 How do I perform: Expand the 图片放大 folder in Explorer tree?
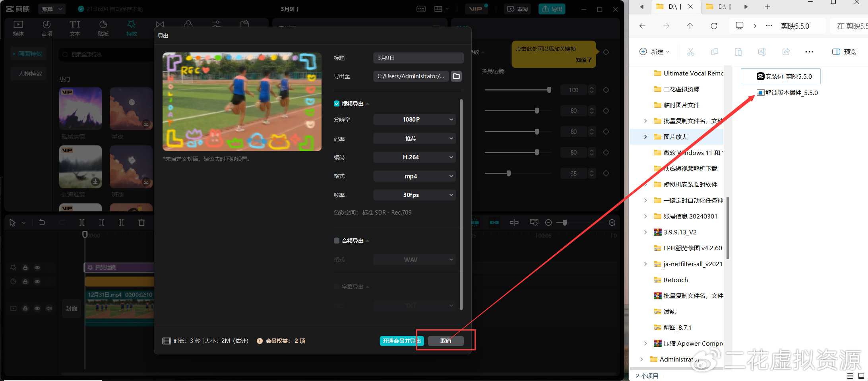(x=645, y=137)
